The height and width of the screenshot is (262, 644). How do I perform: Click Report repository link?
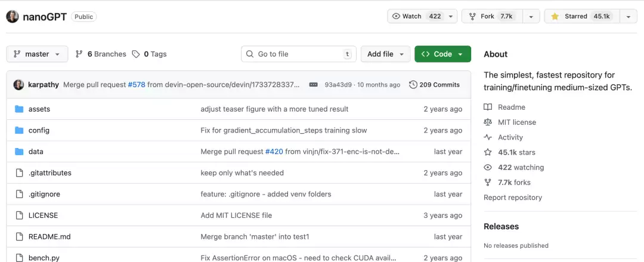click(513, 198)
